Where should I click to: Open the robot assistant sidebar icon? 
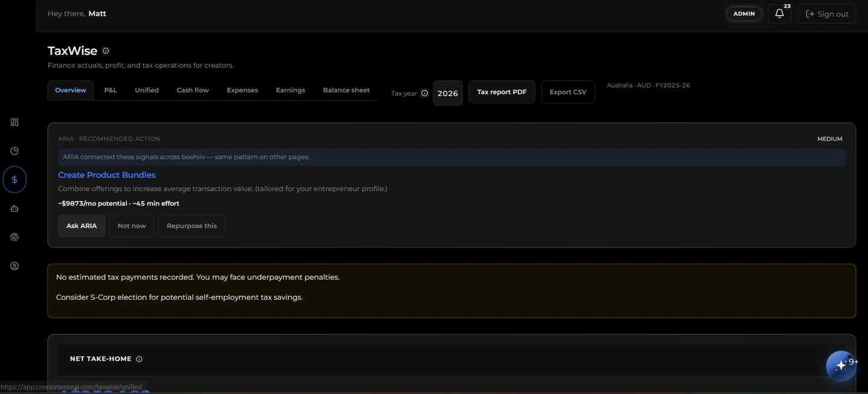point(14,208)
